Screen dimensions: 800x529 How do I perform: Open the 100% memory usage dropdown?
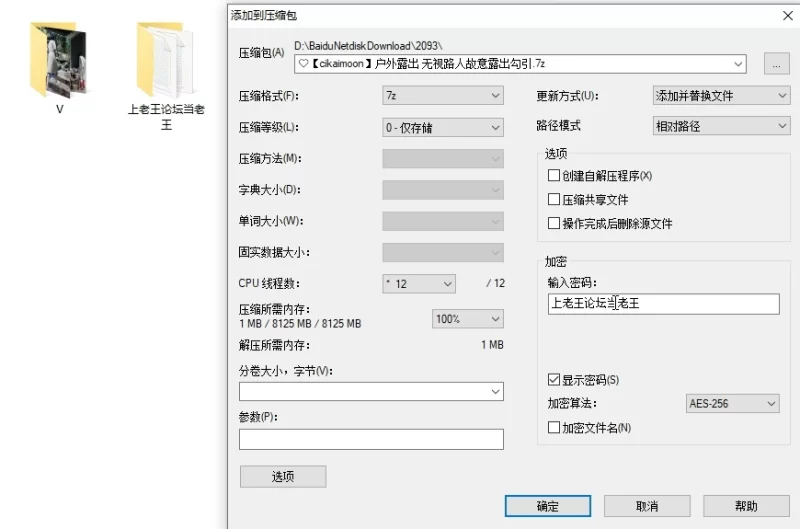coord(467,319)
